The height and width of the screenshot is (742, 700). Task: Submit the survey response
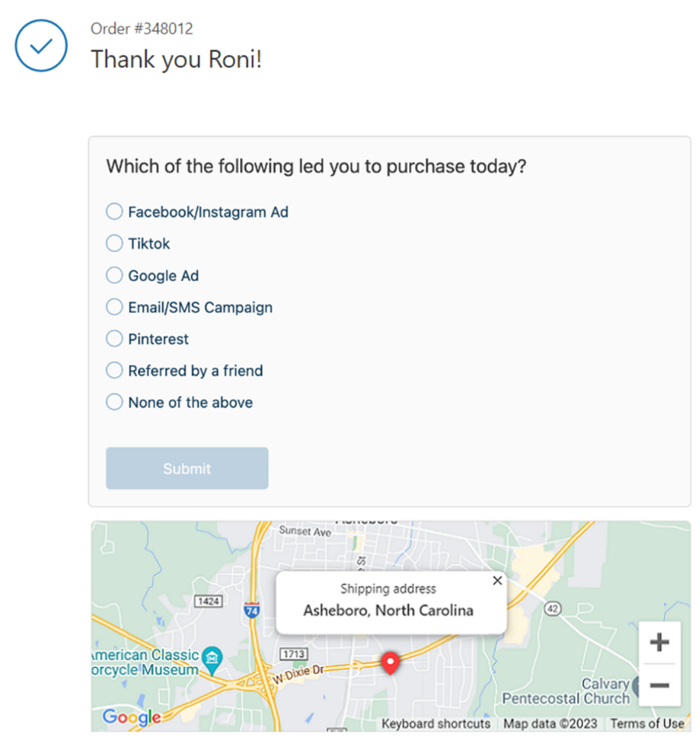click(x=187, y=468)
